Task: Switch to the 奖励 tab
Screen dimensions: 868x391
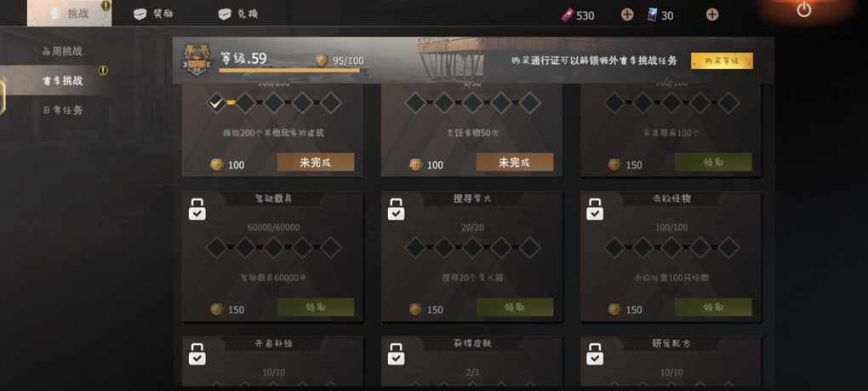Action: [154, 14]
